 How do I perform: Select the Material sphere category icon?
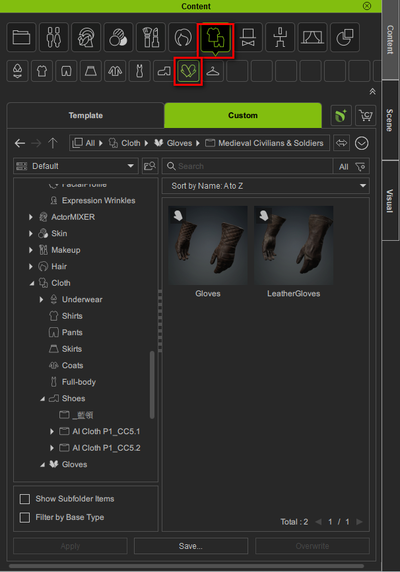coord(345,37)
